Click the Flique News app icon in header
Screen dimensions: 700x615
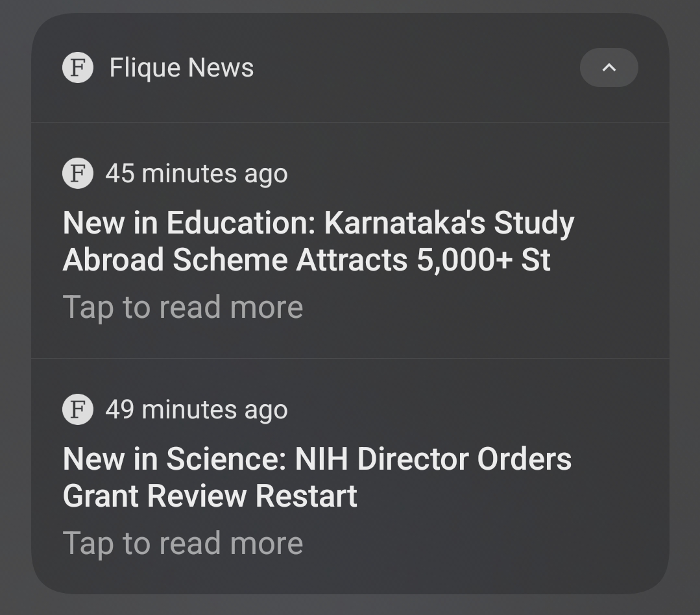[x=78, y=67]
